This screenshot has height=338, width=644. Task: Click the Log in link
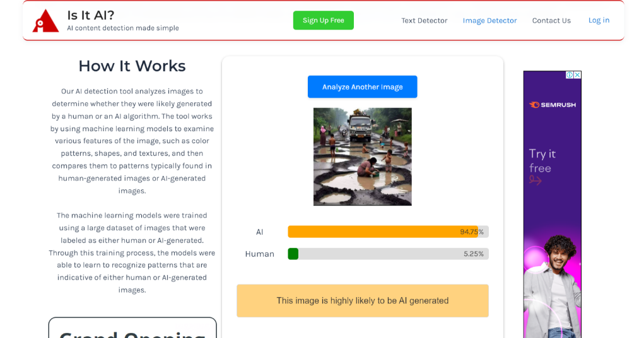(x=599, y=20)
